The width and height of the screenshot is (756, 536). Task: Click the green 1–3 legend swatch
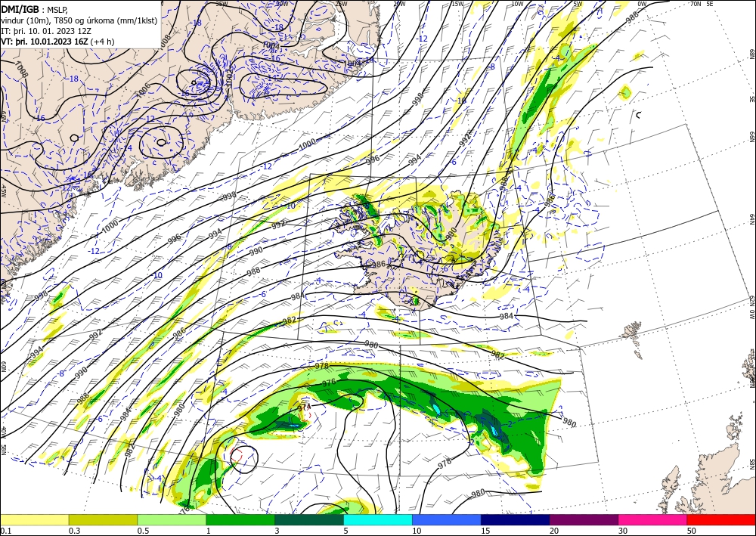pyautogui.click(x=240, y=519)
